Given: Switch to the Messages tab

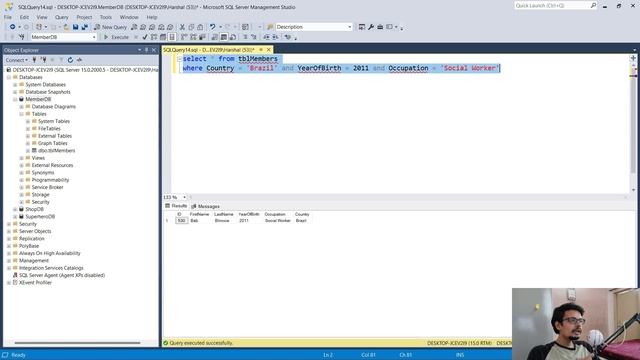Looking at the screenshot, I should (x=205, y=206).
